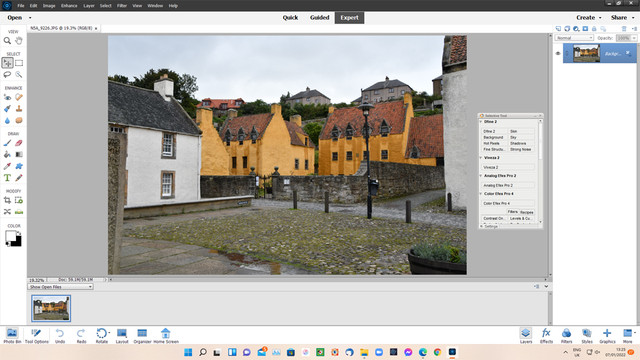Open the Filter menu
The width and height of the screenshot is (640, 360).
[x=122, y=6]
